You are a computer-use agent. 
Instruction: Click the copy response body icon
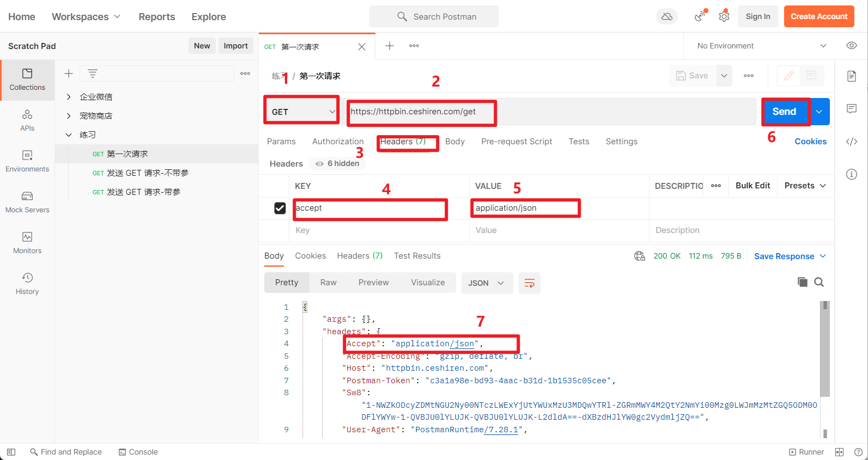point(802,282)
